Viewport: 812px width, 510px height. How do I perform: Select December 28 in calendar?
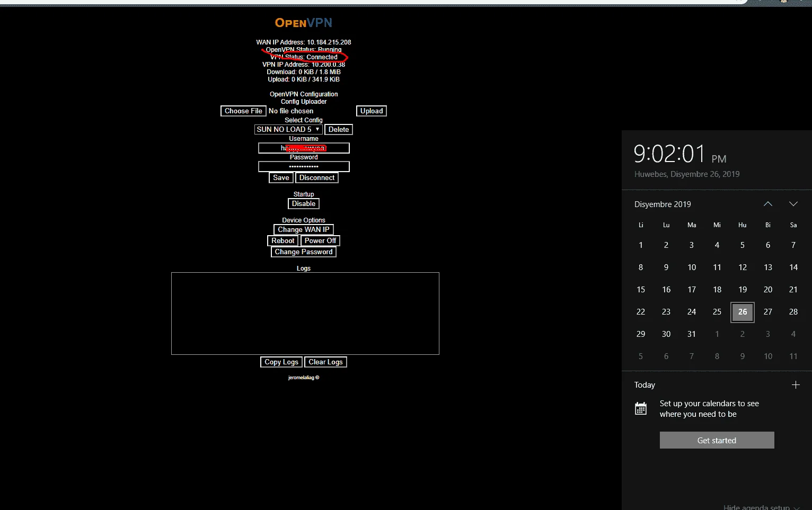coord(793,312)
